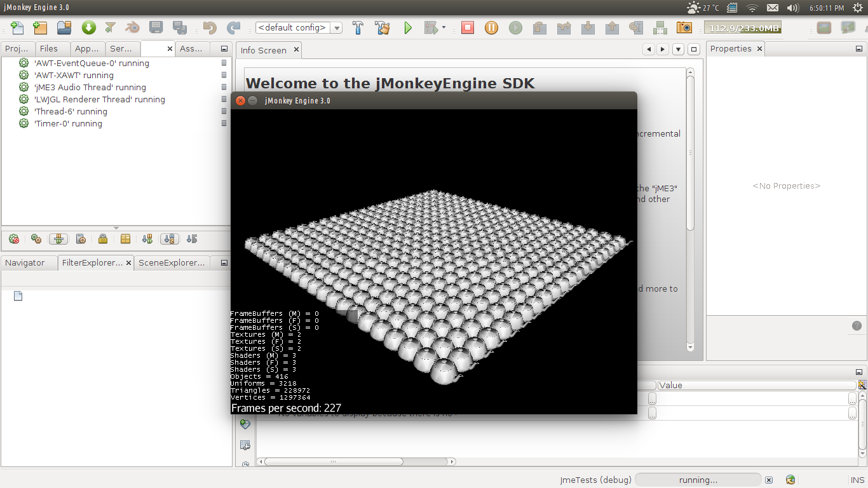Click the editor tabs scroll-left arrow
This screenshot has width=868, height=488.
click(x=649, y=50)
